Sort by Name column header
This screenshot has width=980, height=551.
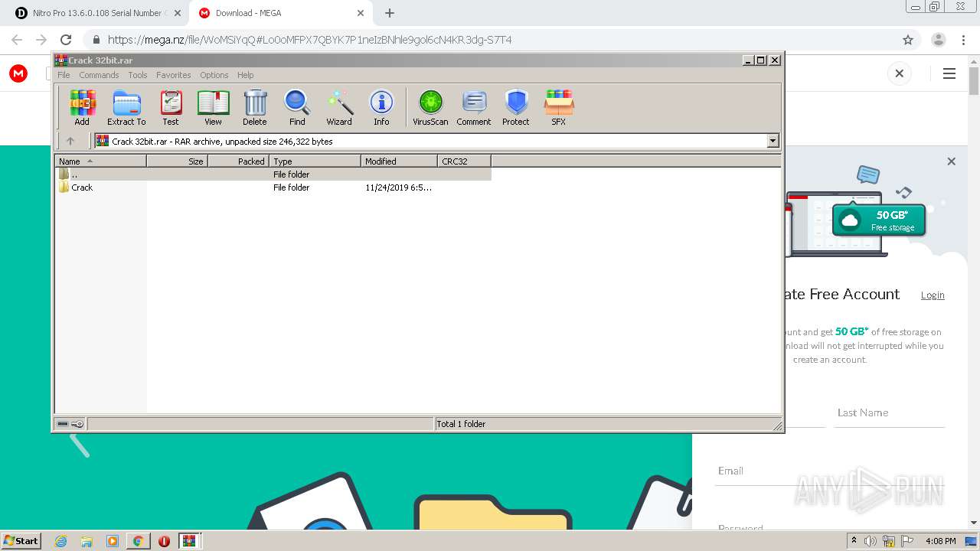pyautogui.click(x=100, y=161)
